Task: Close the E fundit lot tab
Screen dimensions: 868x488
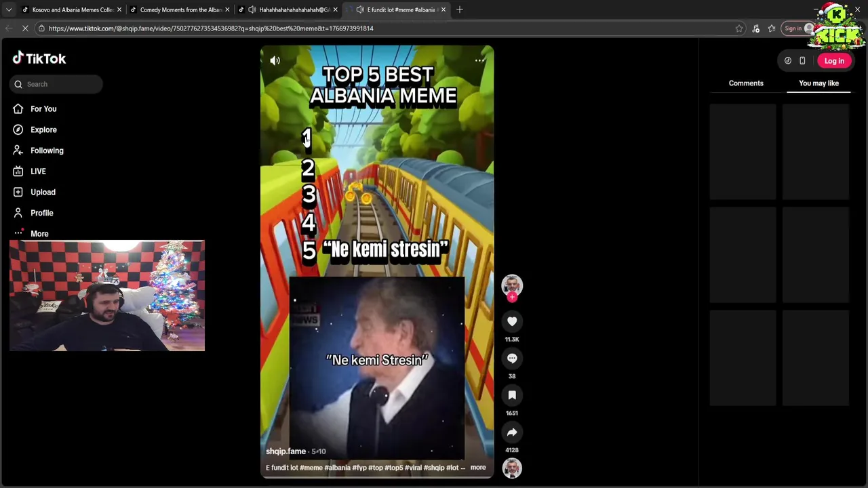Action: tap(443, 9)
